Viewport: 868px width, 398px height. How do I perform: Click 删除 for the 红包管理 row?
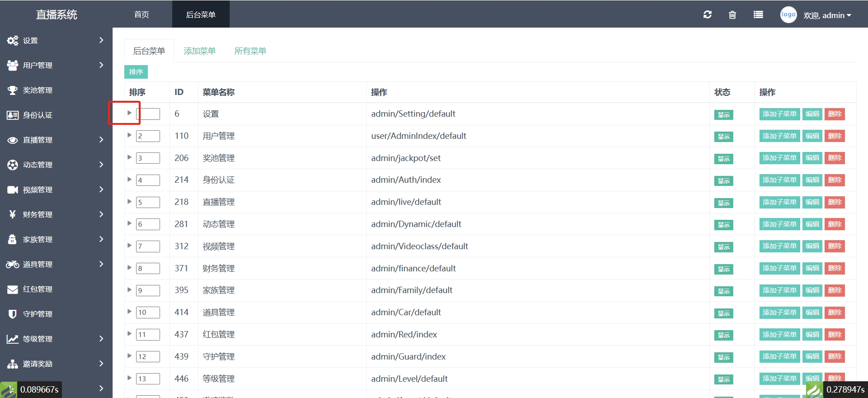click(835, 335)
